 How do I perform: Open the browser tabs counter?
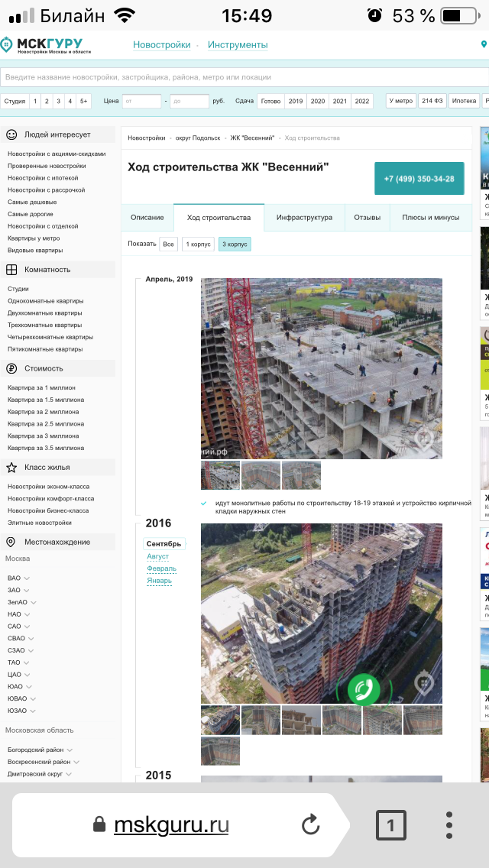(x=390, y=825)
